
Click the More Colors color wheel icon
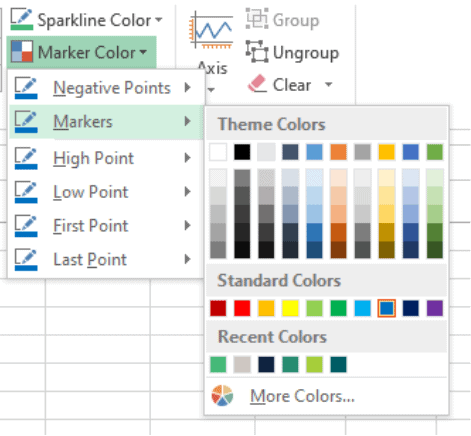222,396
